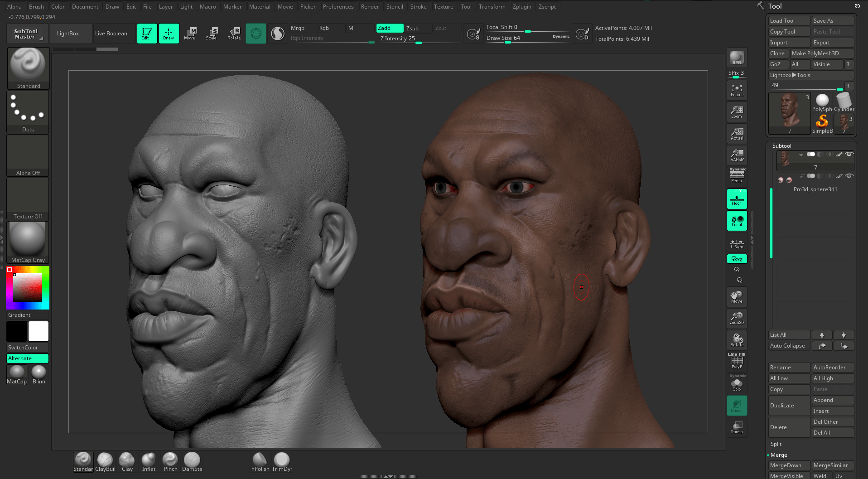
Task: Open the Dots stroke picker
Action: coord(28,112)
